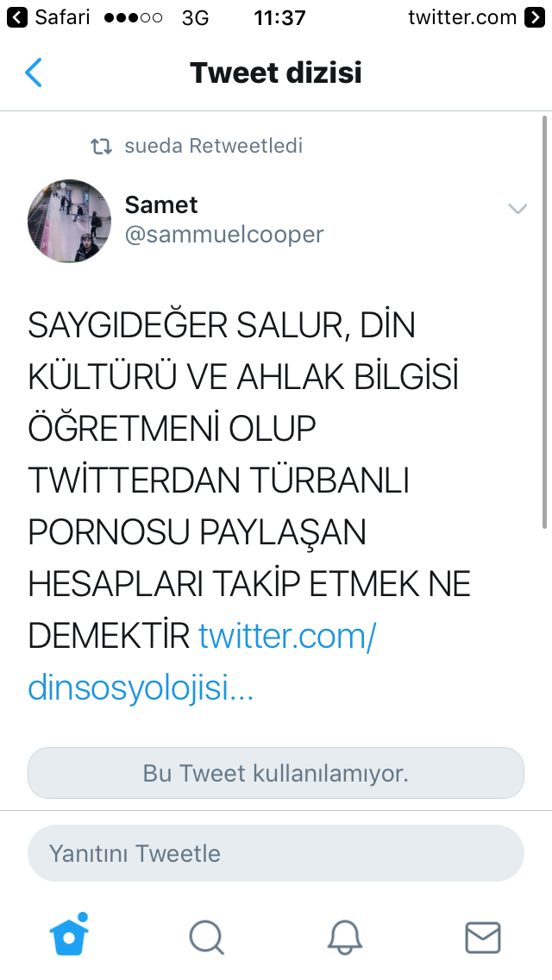Click the retweet icon beside sueda
The image size is (552, 980).
(x=101, y=147)
